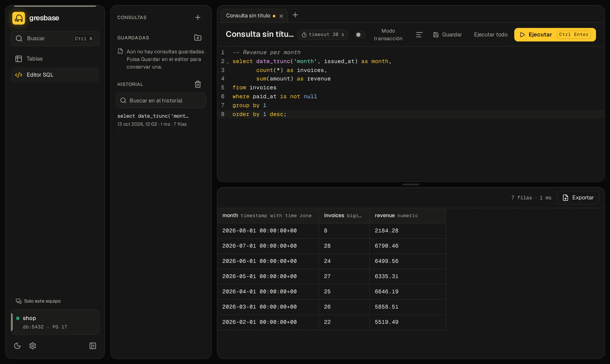Select invoices cell 28

click(x=344, y=246)
